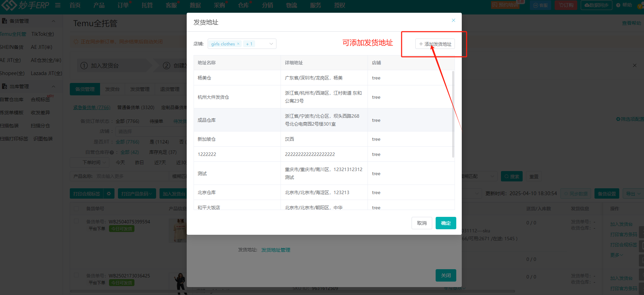Collapse the 出库管理 sidebar section

click(53, 86)
